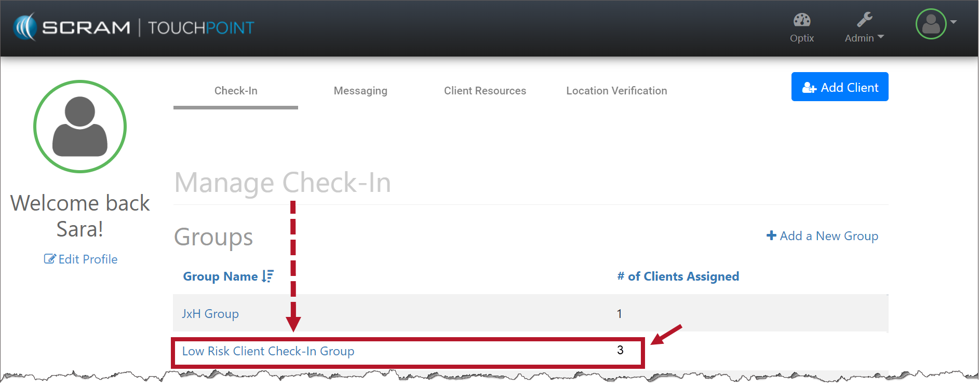The image size is (980, 388).
Task: Click the Group Name sort icon
Action: [267, 276]
